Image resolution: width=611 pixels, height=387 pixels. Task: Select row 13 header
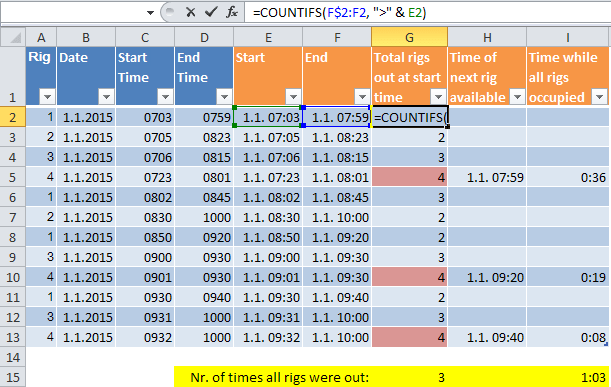click(13, 337)
